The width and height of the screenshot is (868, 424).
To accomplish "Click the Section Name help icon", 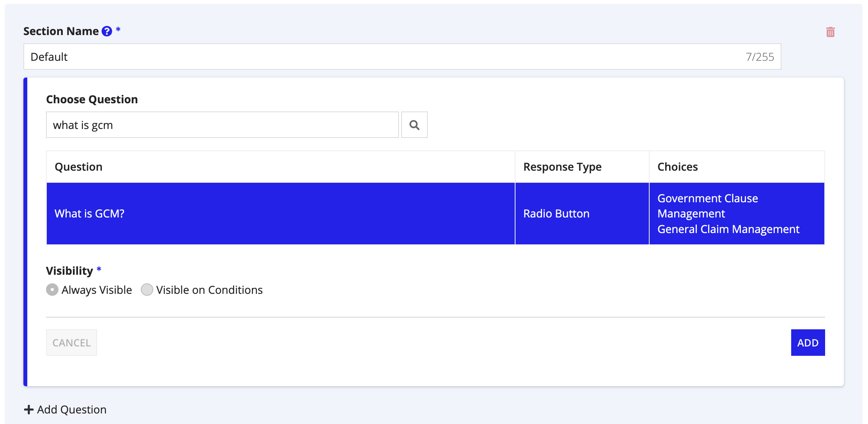I will 107,31.
